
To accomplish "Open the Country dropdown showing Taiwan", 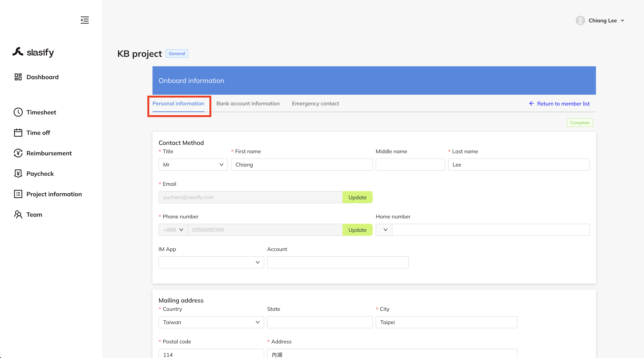I will (211, 322).
